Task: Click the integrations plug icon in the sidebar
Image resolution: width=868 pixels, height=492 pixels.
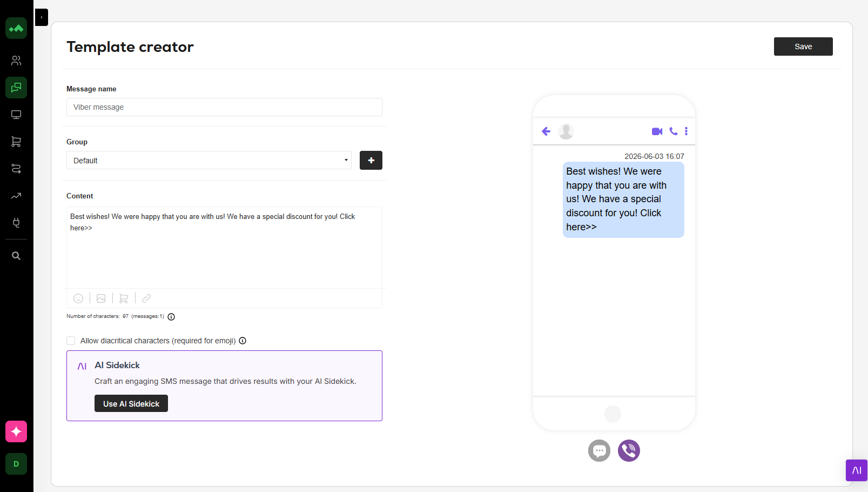Action: (16, 223)
